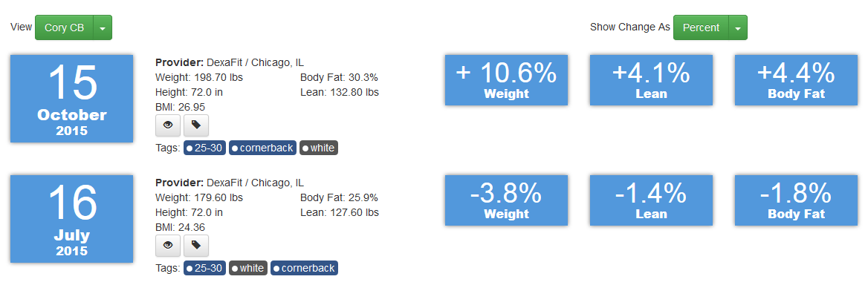Click the +10.6% Weight change tile
868x285 pixels.
click(506, 80)
